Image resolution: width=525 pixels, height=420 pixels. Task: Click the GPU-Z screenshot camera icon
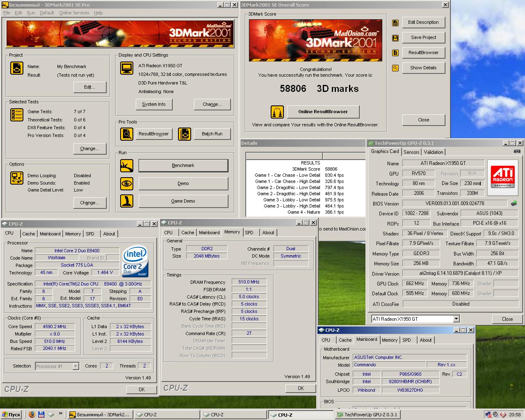pyautogui.click(x=517, y=151)
